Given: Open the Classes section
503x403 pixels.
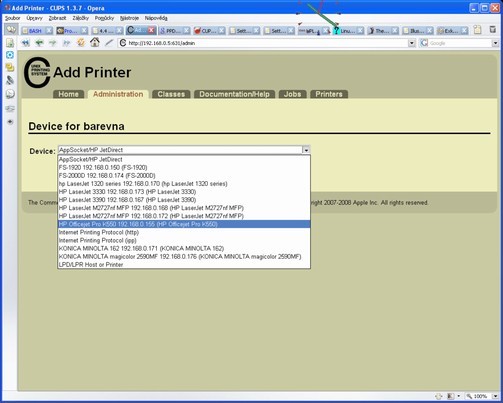Looking at the screenshot, I should (171, 94).
